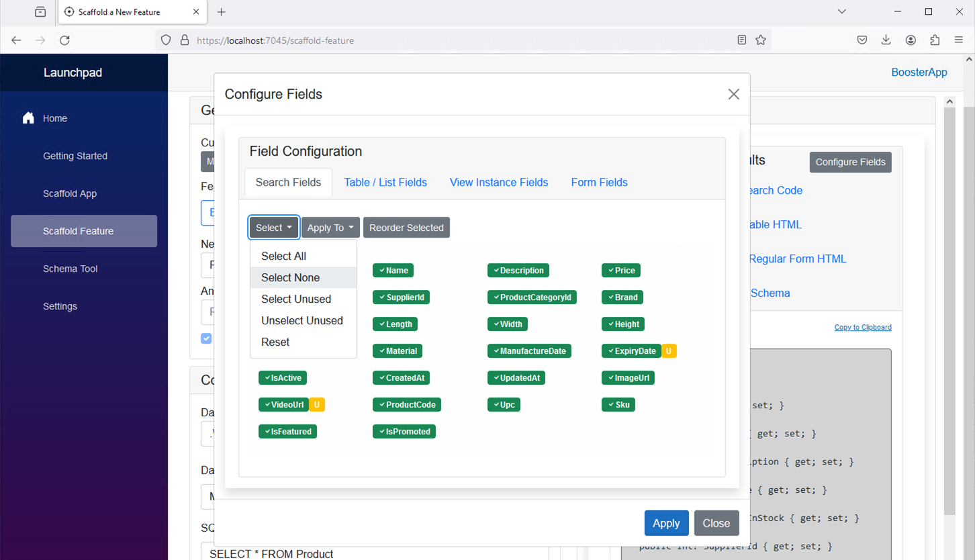
Task: Toggle the Sku field
Action: (x=618, y=405)
